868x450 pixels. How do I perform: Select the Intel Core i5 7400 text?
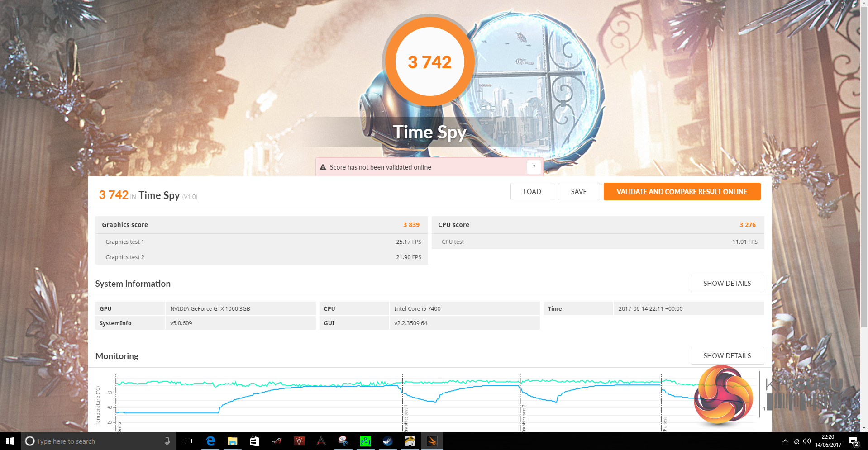(417, 309)
